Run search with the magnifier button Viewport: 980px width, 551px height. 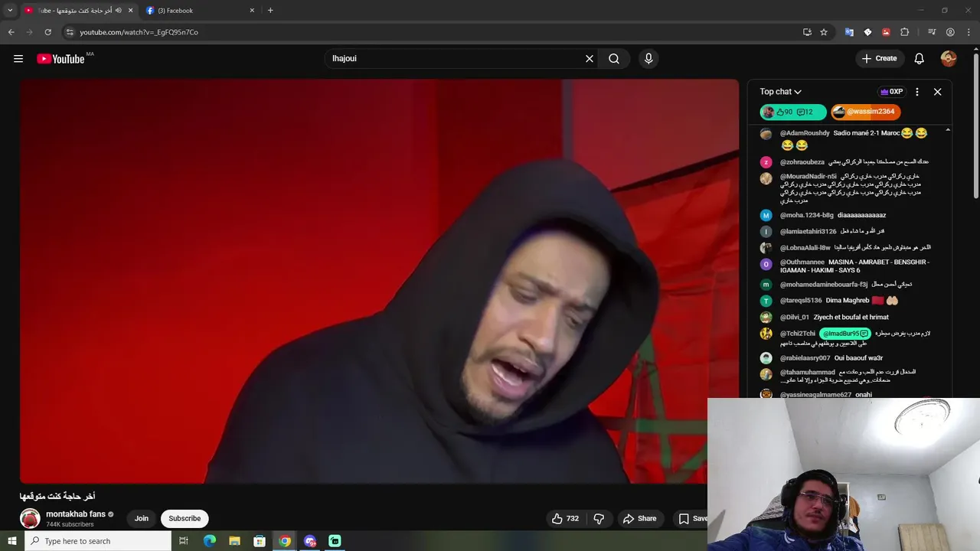click(614, 58)
